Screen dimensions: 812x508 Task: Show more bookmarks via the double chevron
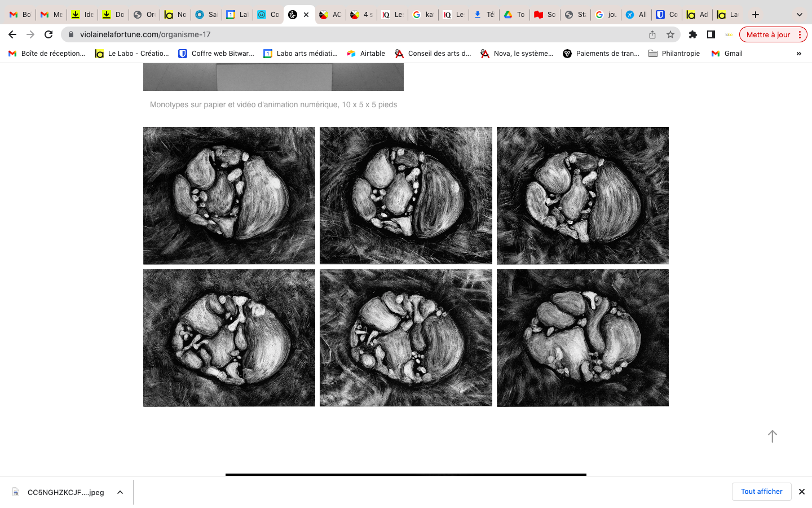click(x=798, y=54)
